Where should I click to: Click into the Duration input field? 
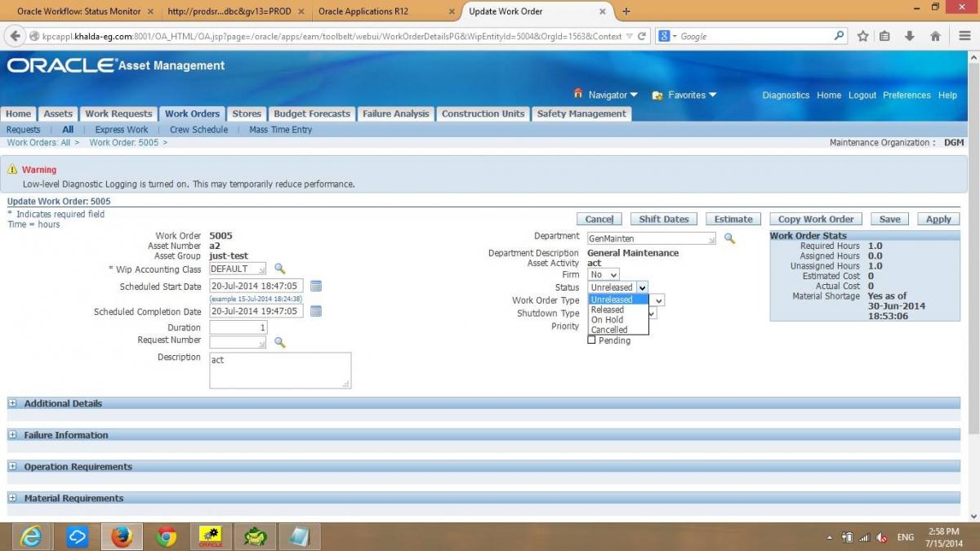(238, 327)
